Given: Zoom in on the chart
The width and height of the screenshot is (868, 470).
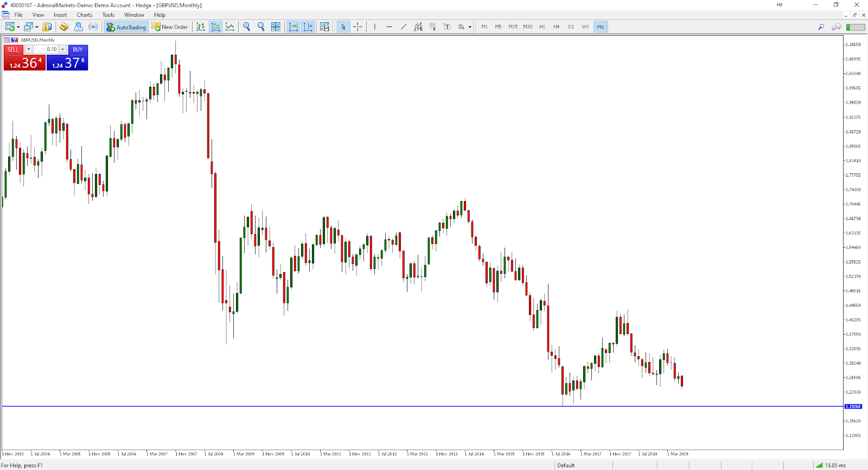Looking at the screenshot, I should pos(247,27).
